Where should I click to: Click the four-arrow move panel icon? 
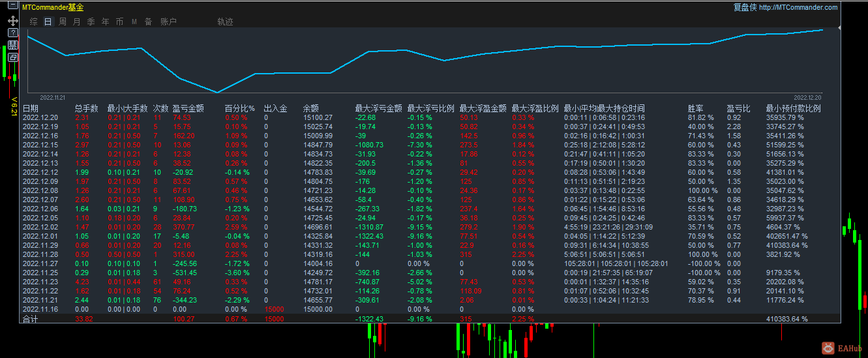(12, 21)
